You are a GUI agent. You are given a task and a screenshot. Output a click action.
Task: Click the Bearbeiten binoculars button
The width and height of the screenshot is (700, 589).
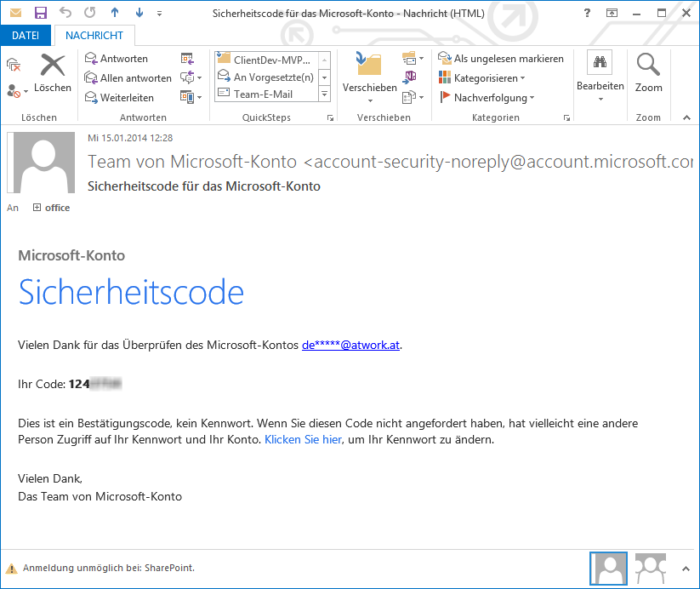pos(600,77)
